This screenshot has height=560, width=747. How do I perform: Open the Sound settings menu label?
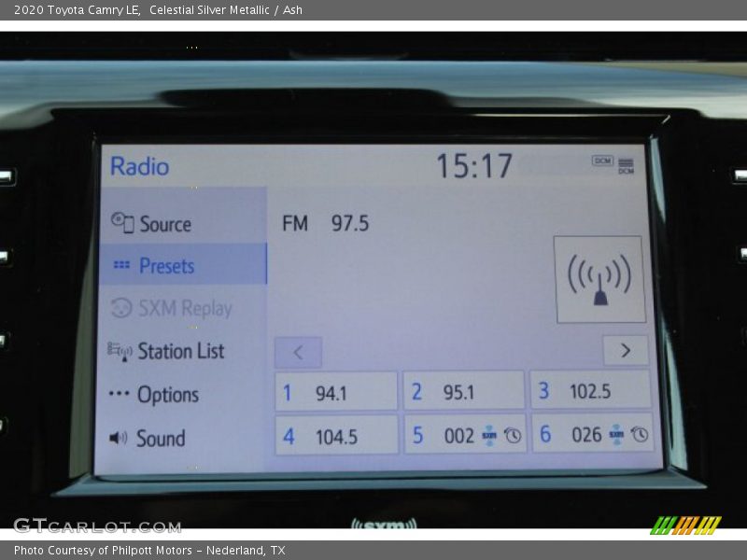coord(161,438)
